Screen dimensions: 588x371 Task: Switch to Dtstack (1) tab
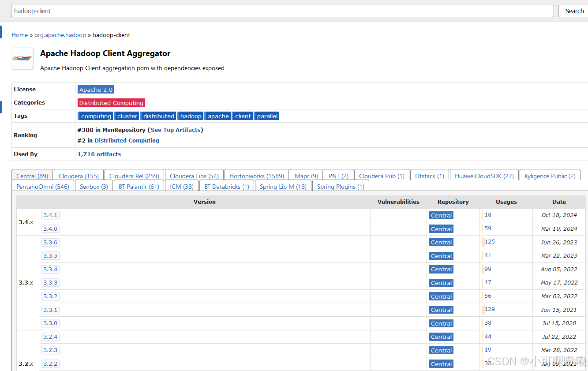[x=430, y=176]
